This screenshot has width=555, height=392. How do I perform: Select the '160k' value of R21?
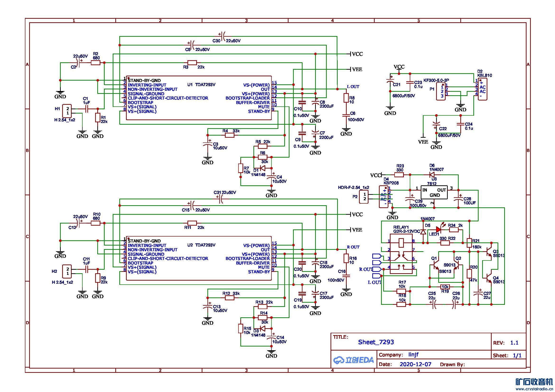click(477, 247)
